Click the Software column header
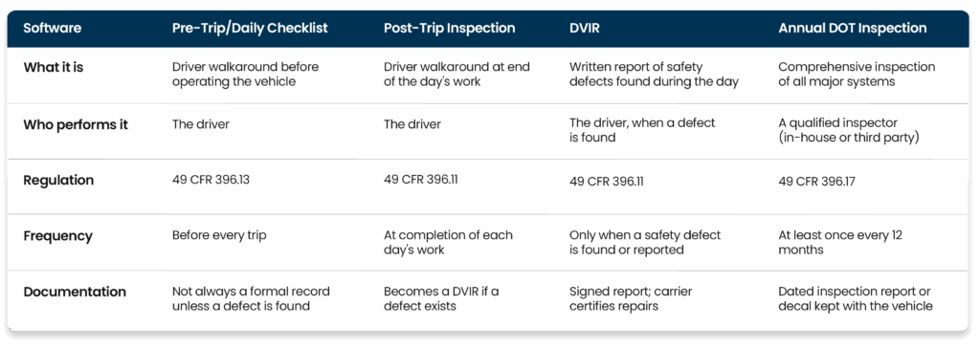Image resolution: width=980 pixels, height=348 pixels. pos(53,29)
